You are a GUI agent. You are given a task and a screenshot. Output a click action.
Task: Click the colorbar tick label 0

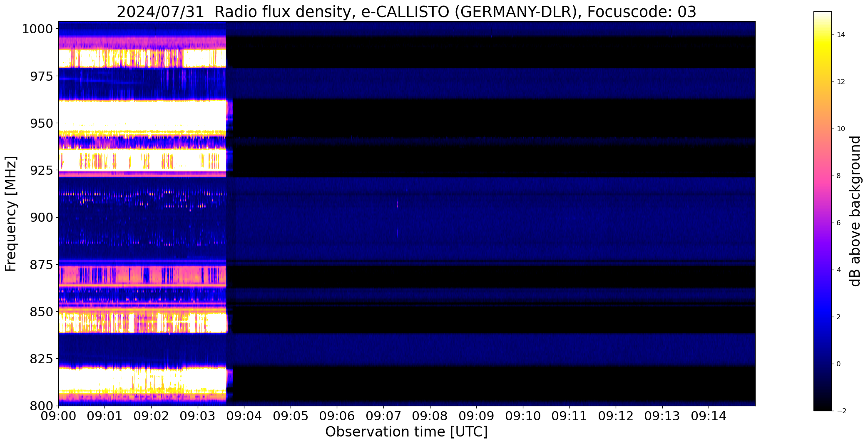click(x=838, y=364)
